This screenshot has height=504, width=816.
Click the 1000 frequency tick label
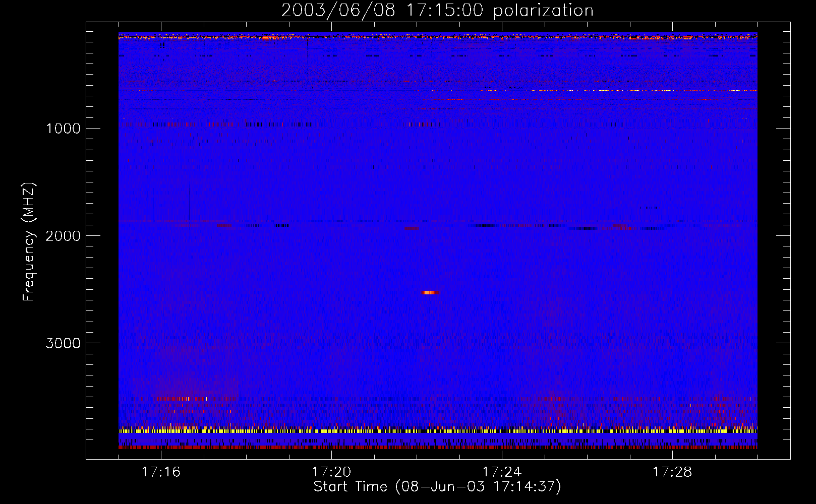tap(63, 129)
